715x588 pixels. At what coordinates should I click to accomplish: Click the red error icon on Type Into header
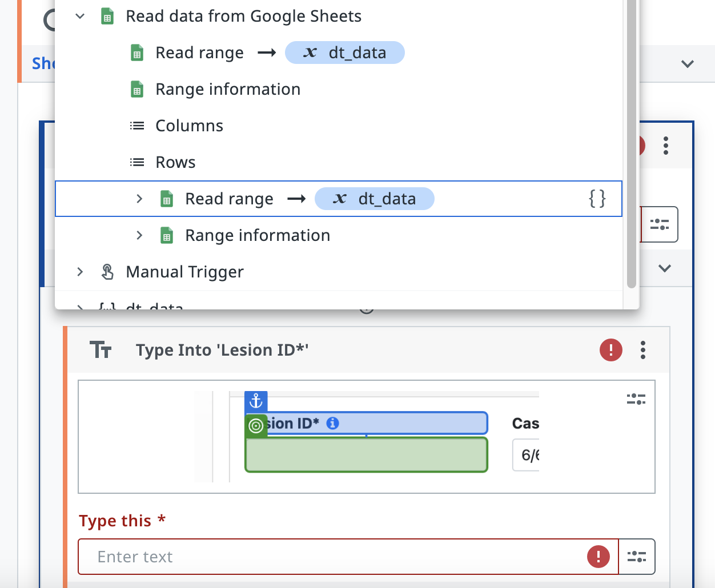(610, 350)
